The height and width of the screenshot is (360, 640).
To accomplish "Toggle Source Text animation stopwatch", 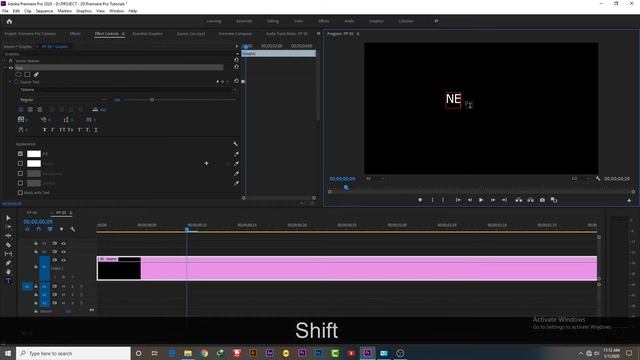I will 16,82.
